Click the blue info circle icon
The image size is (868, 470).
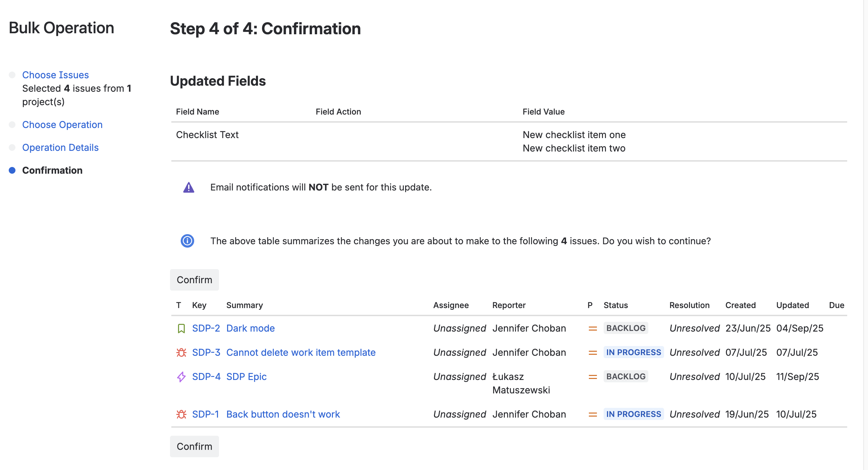187,241
